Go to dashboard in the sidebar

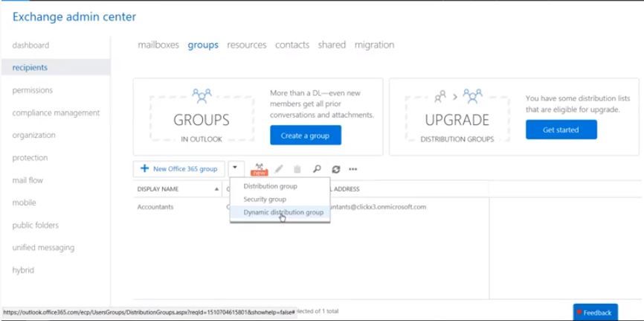(x=30, y=45)
